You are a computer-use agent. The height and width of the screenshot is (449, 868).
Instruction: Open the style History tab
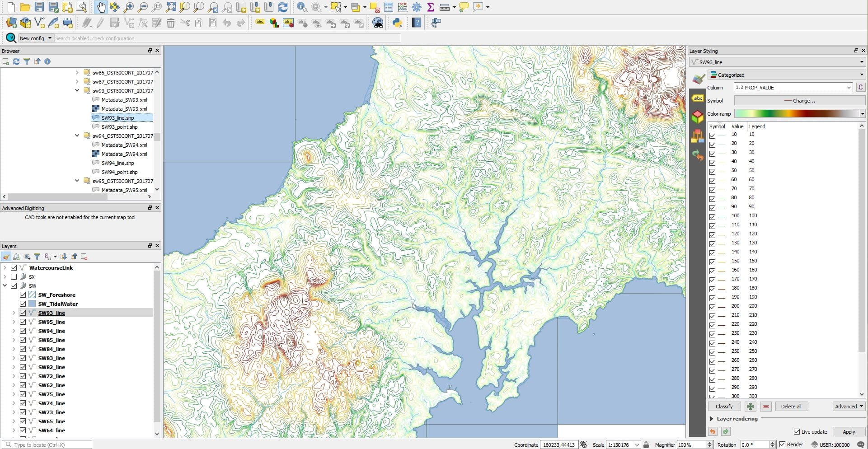[x=698, y=155]
